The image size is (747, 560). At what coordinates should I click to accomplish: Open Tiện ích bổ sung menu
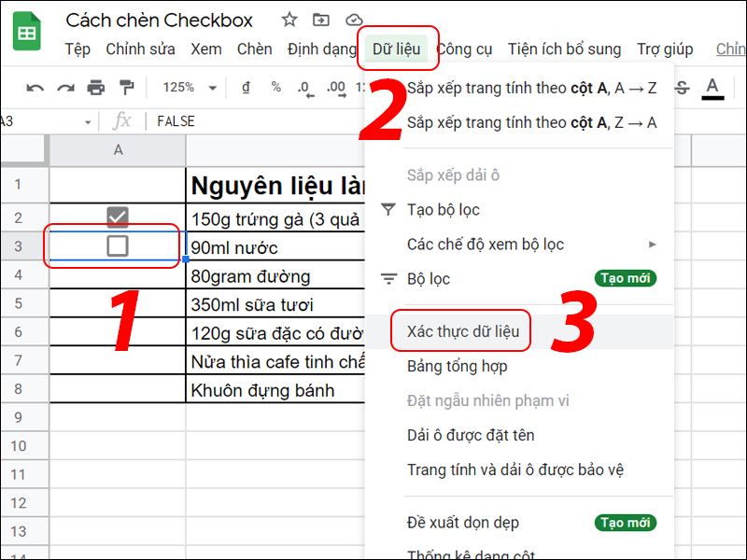pyautogui.click(x=564, y=49)
